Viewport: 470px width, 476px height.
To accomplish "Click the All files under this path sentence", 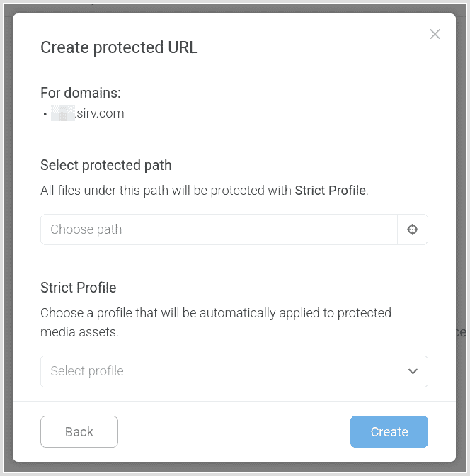I will (x=204, y=191).
